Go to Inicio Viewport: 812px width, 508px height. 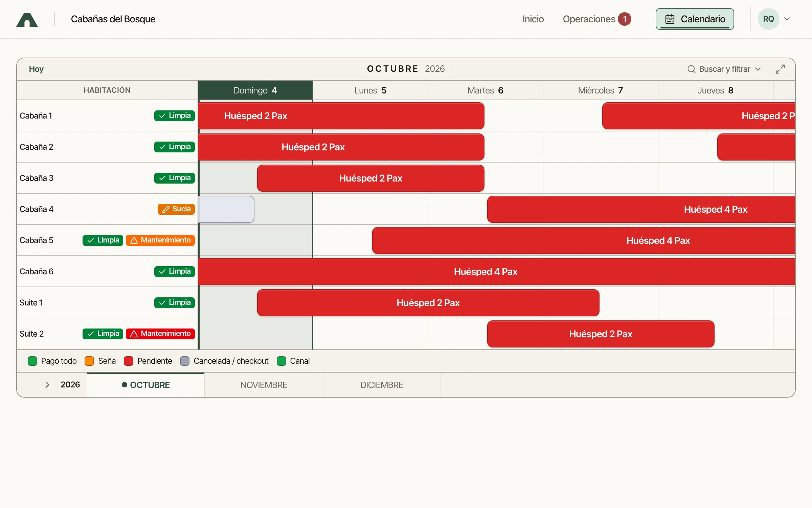(533, 19)
